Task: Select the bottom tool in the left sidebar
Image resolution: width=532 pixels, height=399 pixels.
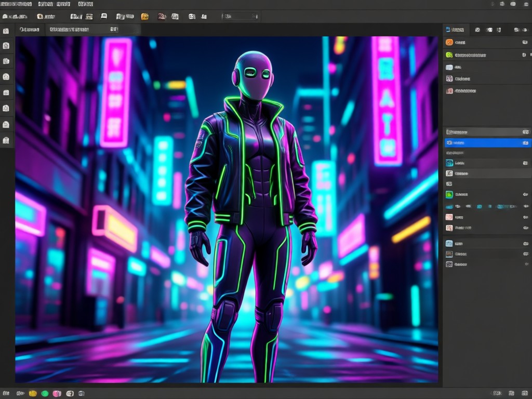Action: (6, 140)
